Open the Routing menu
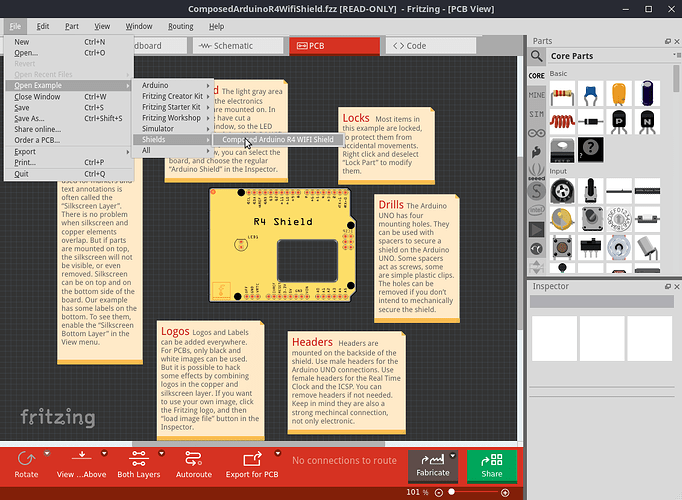Viewport: 682px width, 500px height. tap(181, 27)
